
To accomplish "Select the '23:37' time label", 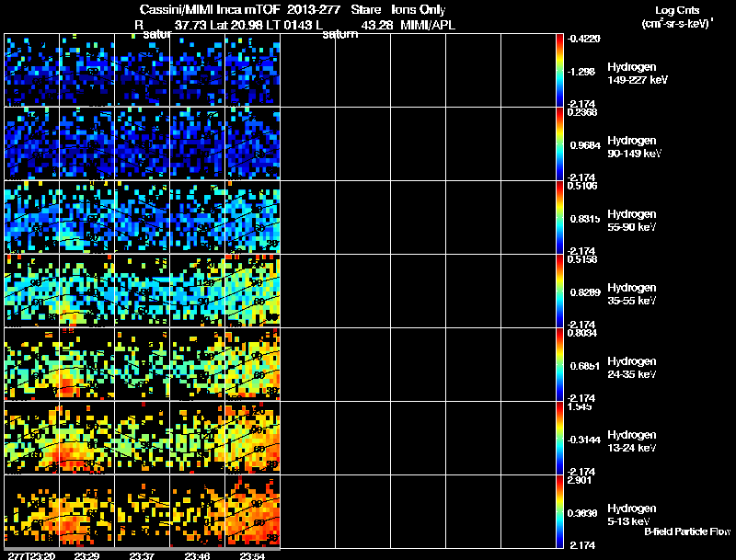I will coord(142,555).
